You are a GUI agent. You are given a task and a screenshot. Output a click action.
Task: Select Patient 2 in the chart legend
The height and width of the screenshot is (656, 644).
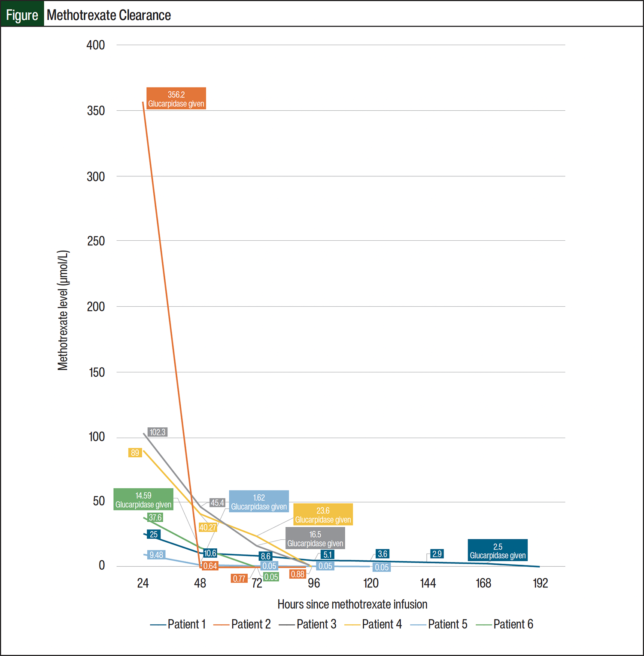click(x=243, y=624)
